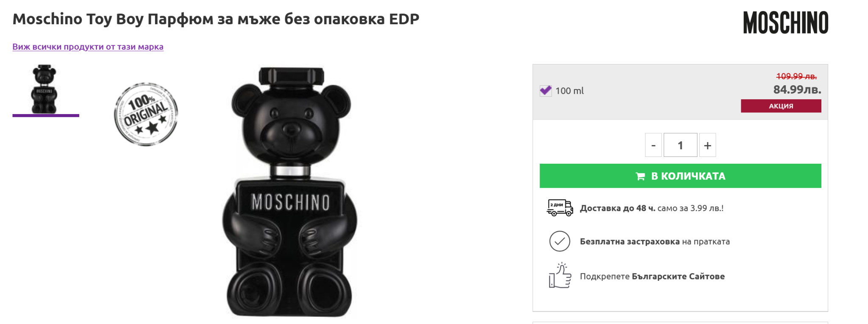Click the shopping cart icon
Screen dimensions: 868x324
(x=640, y=176)
